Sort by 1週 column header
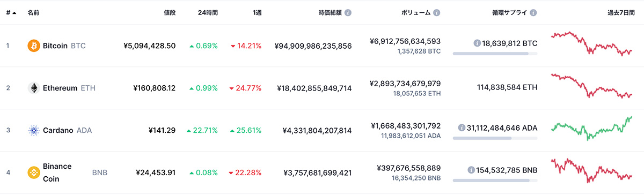The height and width of the screenshot is (195, 644). pyautogui.click(x=257, y=12)
